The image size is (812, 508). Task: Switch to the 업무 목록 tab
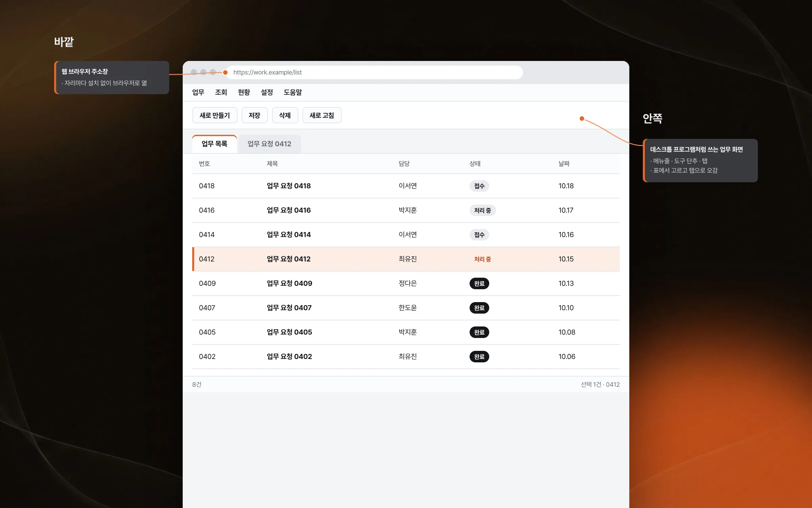click(215, 144)
